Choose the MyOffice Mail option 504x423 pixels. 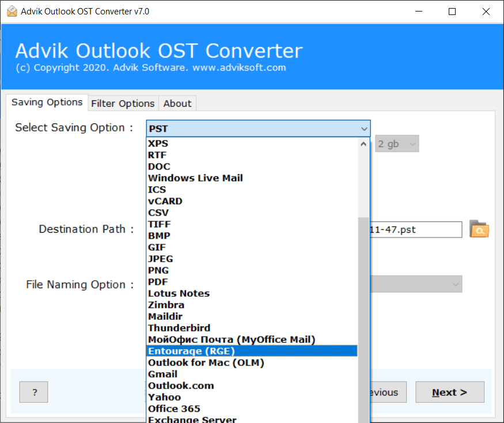pos(252,339)
